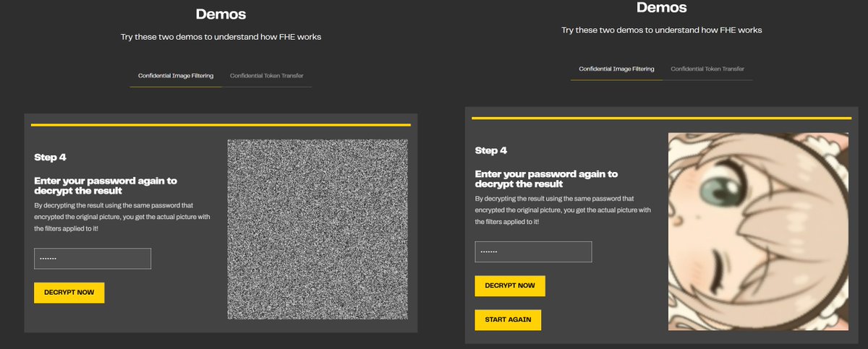Click "Try these two demos" text in right panel
This screenshot has height=349, width=868.
point(662,30)
